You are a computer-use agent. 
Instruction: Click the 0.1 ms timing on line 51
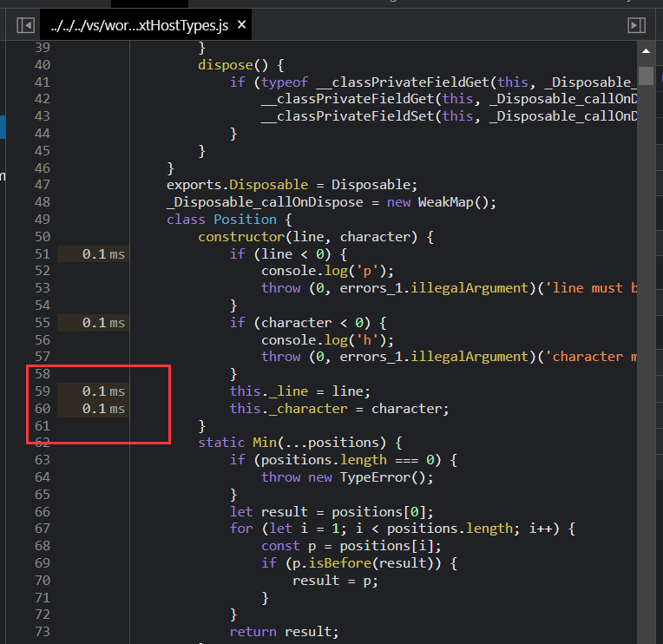tap(103, 254)
